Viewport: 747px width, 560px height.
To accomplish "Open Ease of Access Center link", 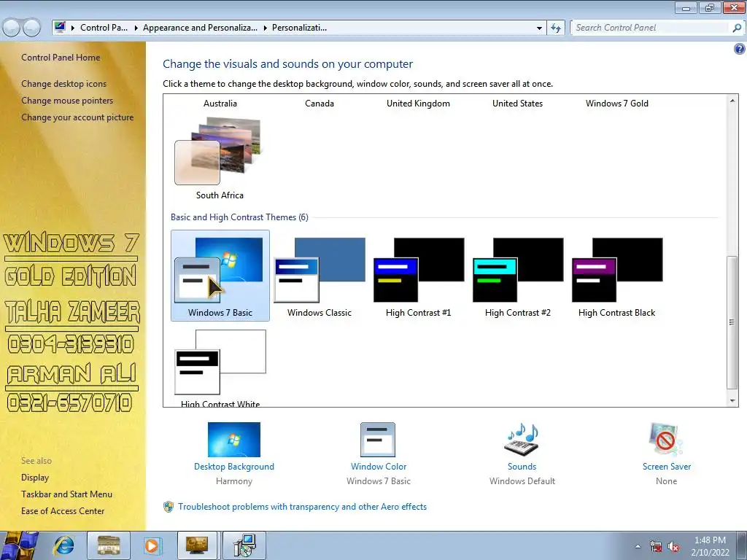I will pos(63,511).
